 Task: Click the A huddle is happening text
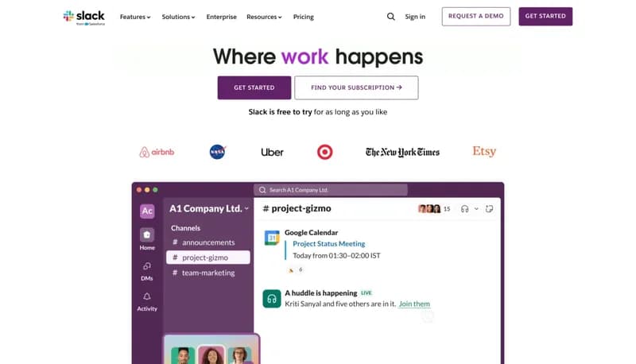pos(321,292)
